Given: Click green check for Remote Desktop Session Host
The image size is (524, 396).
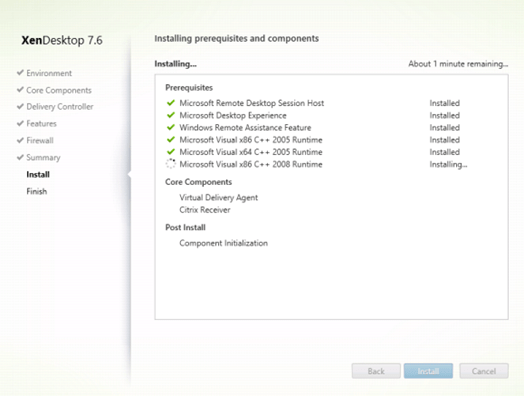Looking at the screenshot, I should (x=171, y=103).
